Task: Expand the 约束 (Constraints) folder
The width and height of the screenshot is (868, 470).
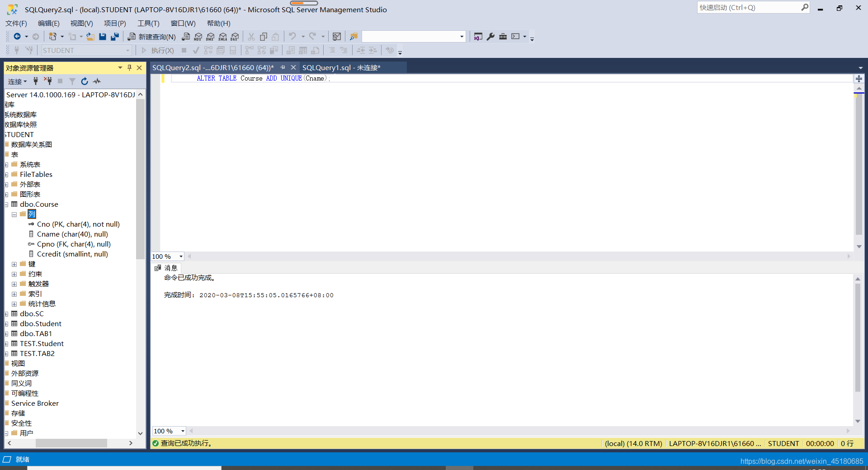Action: pos(14,274)
